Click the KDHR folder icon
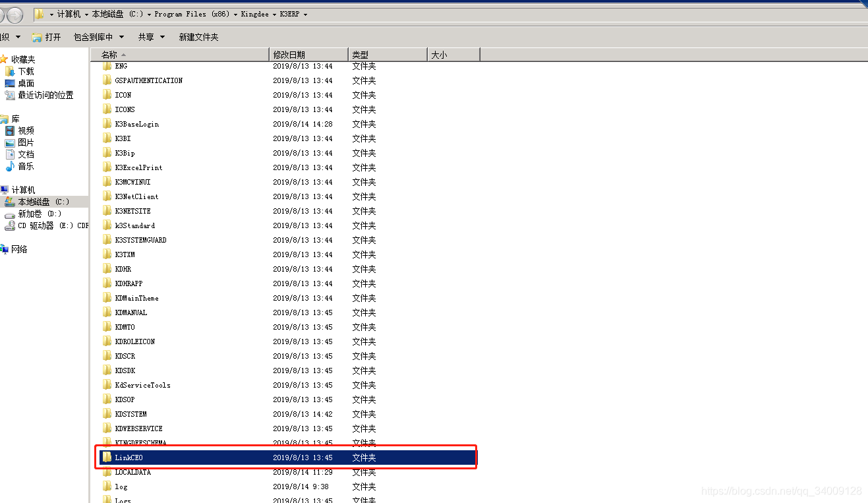 (x=107, y=269)
